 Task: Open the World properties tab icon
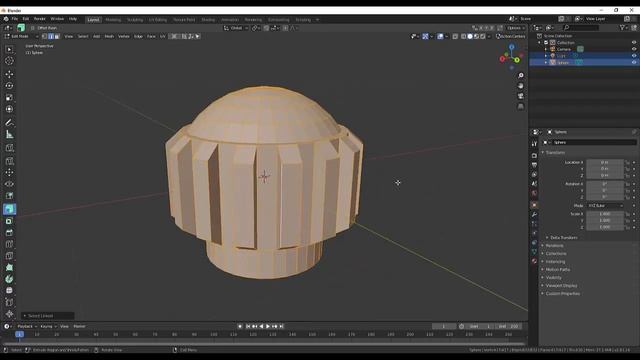(534, 193)
